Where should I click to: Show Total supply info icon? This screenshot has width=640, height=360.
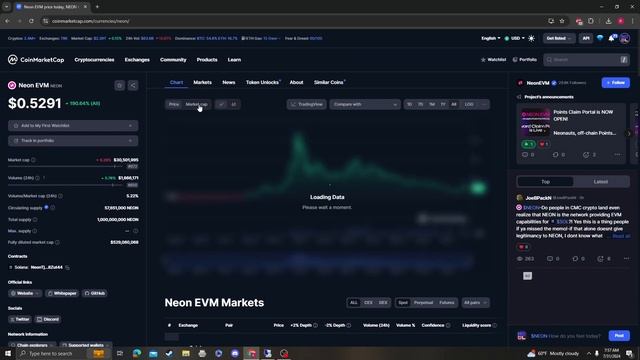click(35, 220)
